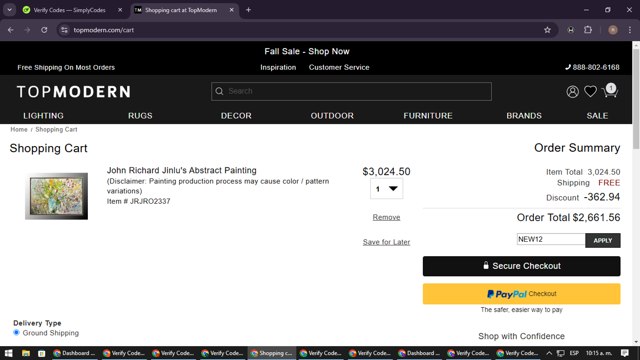The width and height of the screenshot is (640, 360).
Task: Switch to Shopping cart at TopModern tab
Action: tap(181, 10)
